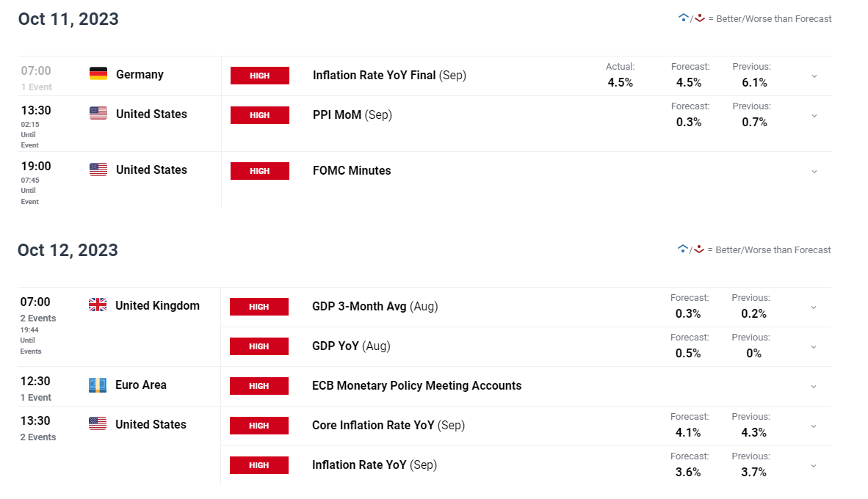
Task: Click the United Kingdom flag icon
Action: pos(98,305)
